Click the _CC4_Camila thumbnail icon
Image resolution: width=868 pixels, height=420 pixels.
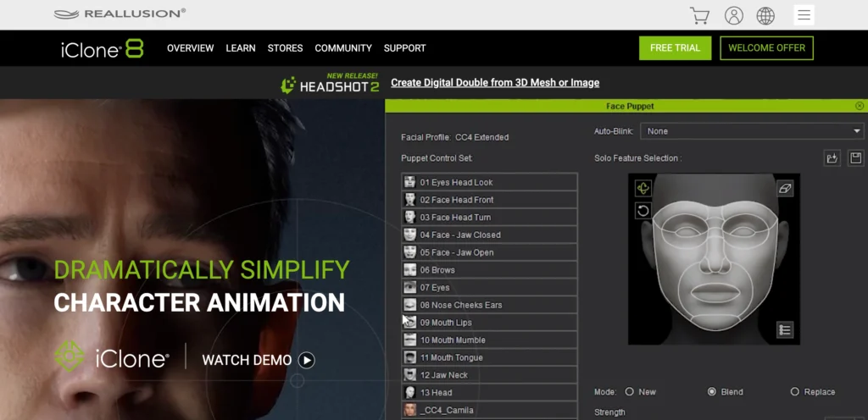point(409,410)
